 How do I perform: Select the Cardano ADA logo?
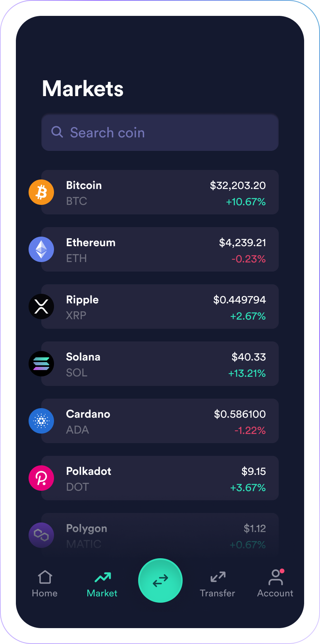pos(41,421)
